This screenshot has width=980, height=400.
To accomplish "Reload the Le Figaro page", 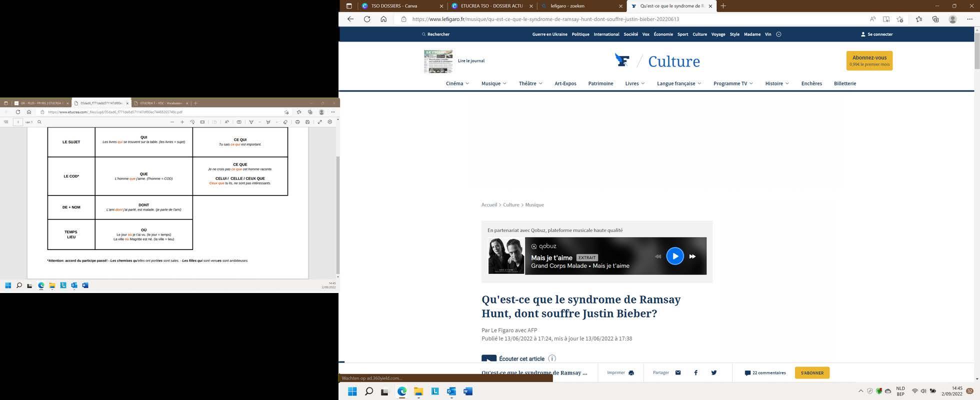I will click(367, 19).
